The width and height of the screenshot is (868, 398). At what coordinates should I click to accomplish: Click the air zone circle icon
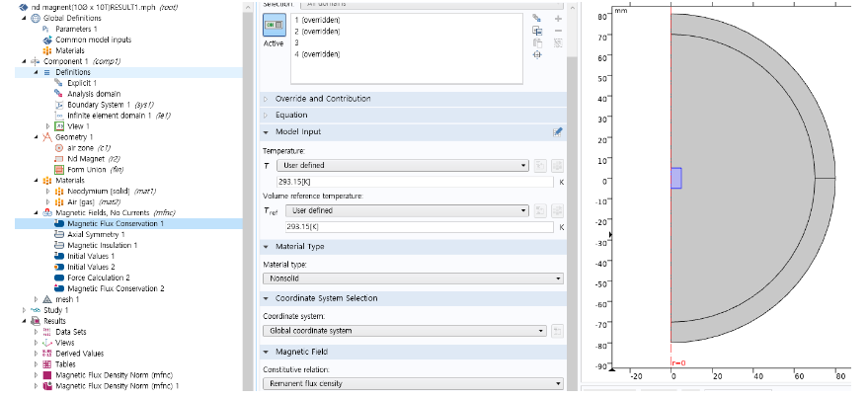(x=59, y=147)
